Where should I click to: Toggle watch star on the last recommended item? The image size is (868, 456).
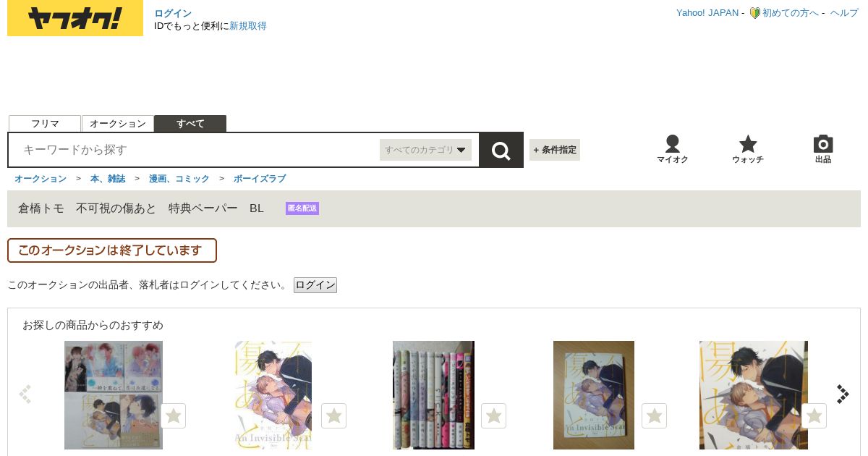(x=814, y=415)
